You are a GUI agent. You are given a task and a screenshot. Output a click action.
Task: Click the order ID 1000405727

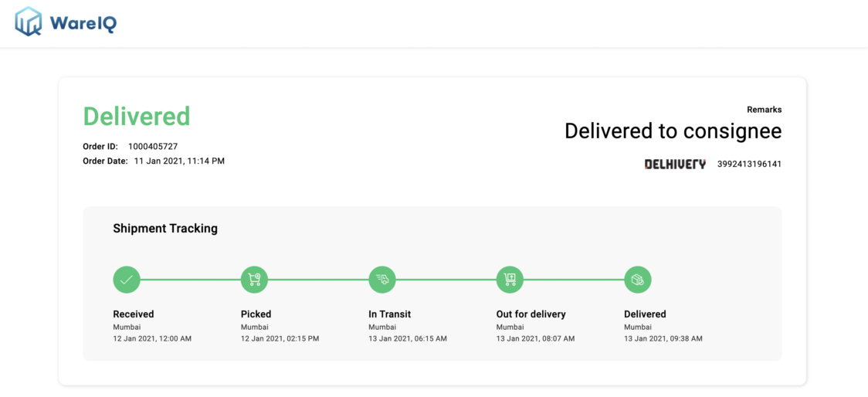tap(153, 147)
